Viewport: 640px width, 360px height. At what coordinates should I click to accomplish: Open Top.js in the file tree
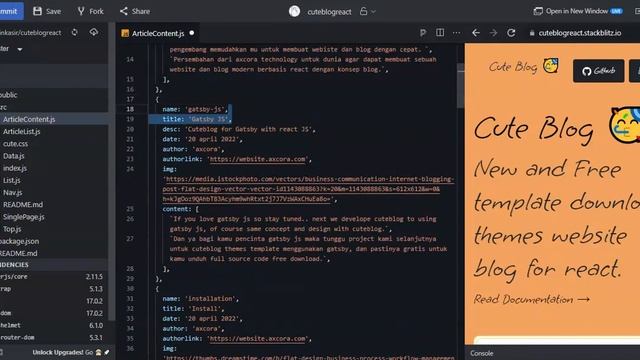12,229
